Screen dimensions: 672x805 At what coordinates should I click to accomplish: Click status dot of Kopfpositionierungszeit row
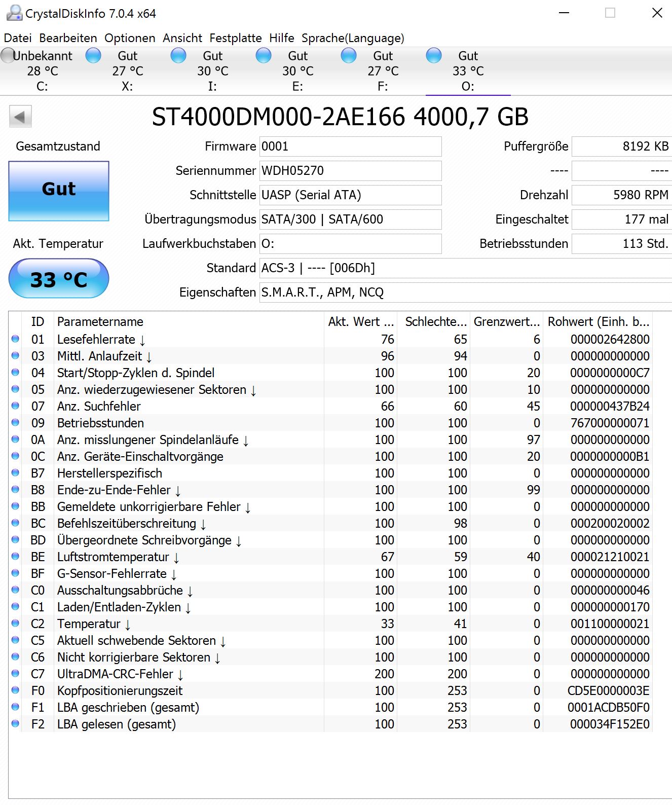(15, 690)
